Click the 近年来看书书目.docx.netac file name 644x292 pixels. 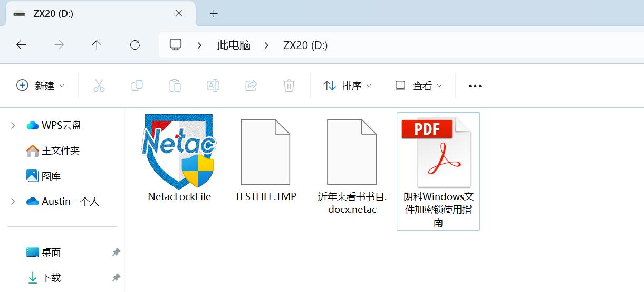pyautogui.click(x=352, y=203)
